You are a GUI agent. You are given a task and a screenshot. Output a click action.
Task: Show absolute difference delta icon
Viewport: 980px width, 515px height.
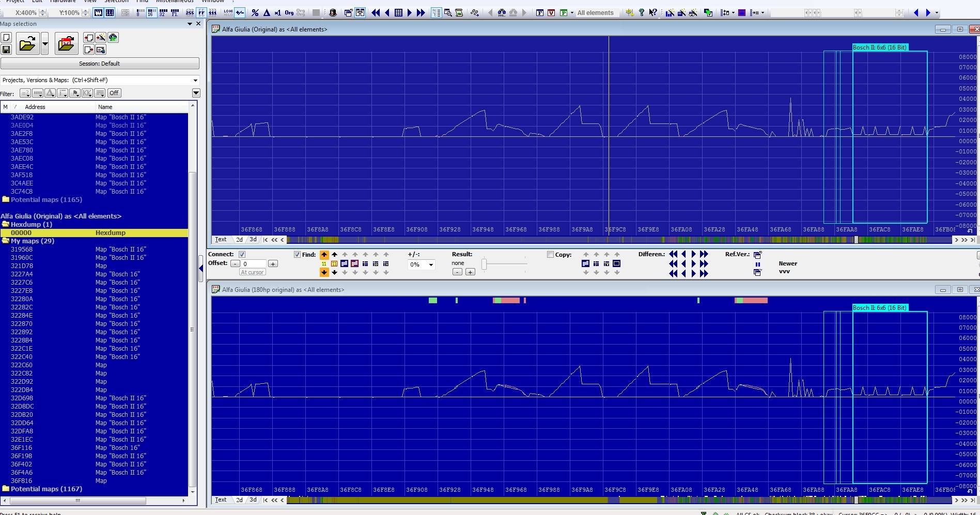(267, 12)
